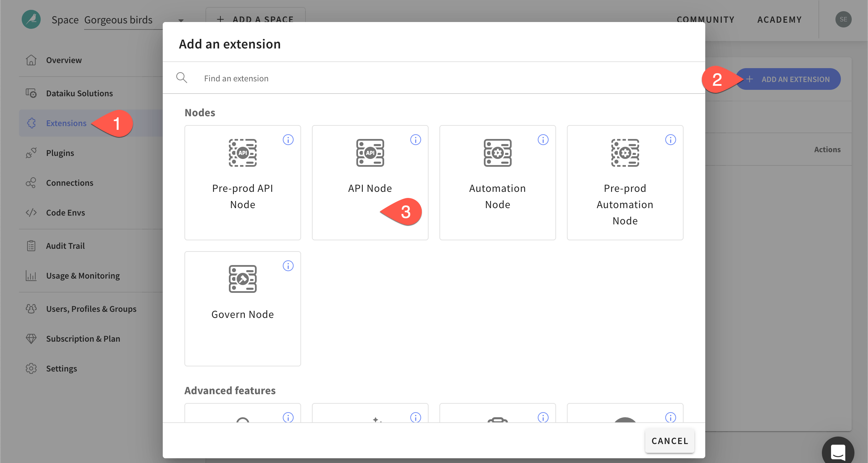Click the Users, Profiles & Groups icon
Image resolution: width=868 pixels, height=463 pixels.
click(31, 308)
